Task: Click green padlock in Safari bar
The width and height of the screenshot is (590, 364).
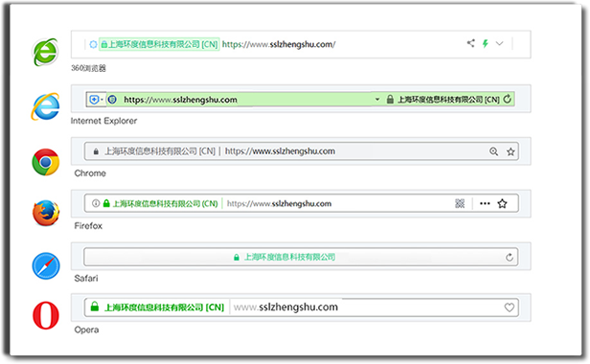Action: pos(237,258)
